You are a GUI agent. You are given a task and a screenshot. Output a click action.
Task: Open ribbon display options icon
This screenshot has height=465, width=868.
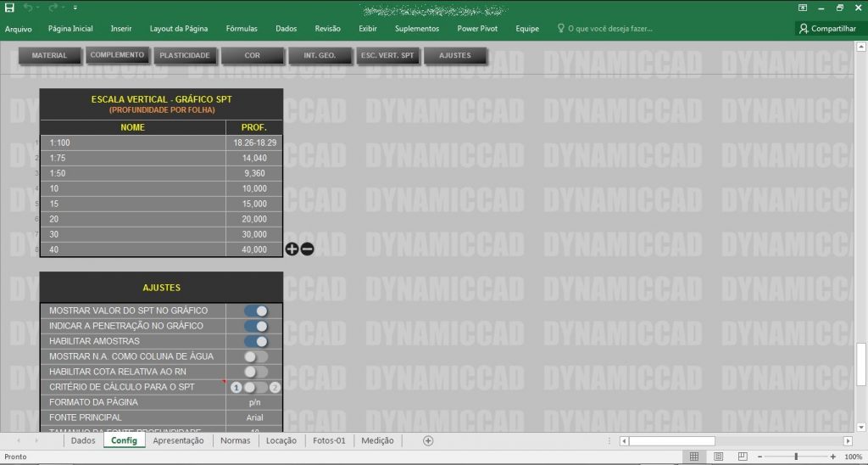point(803,8)
